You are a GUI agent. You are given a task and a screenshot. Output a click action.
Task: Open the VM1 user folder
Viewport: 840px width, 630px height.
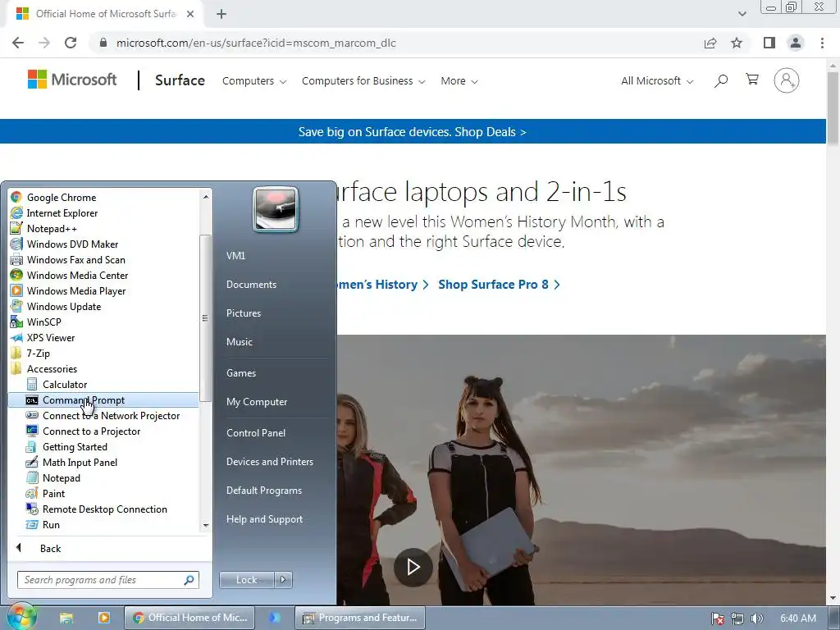[235, 256]
